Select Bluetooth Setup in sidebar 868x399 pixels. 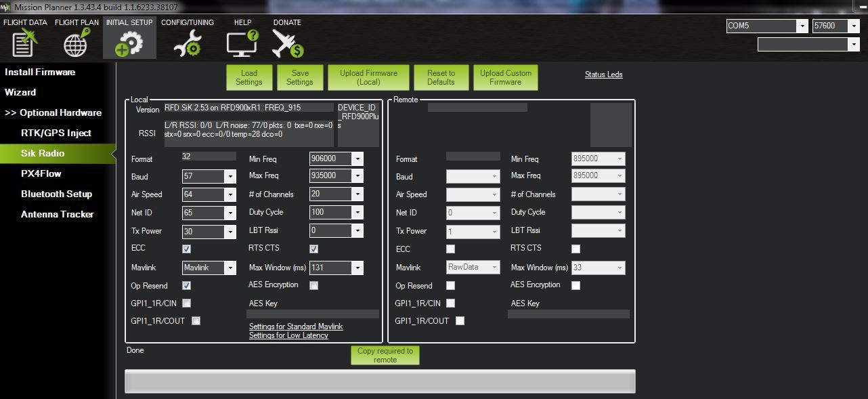click(57, 194)
